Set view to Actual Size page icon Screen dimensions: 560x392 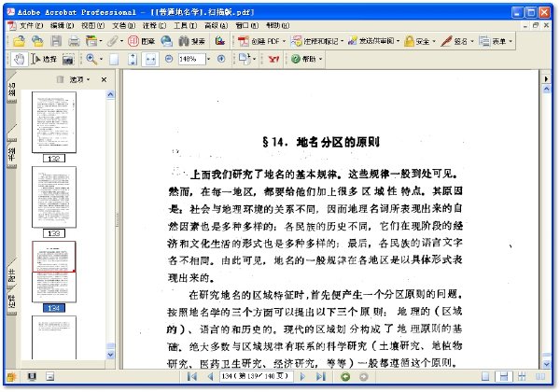(x=114, y=59)
